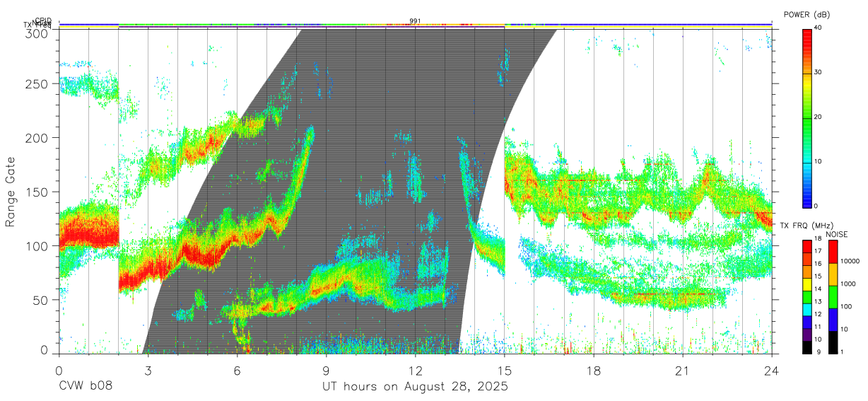Click the CPID label above the plot

[43, 21]
